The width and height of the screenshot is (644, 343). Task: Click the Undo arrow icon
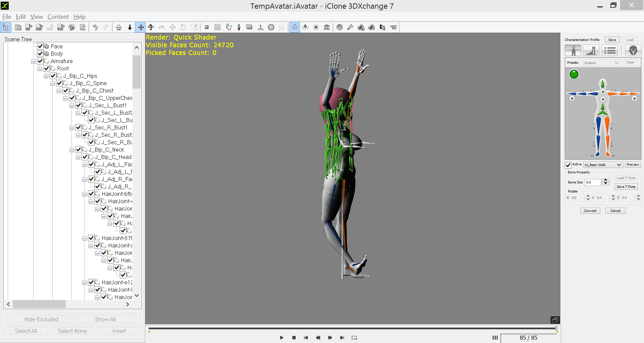click(x=95, y=27)
